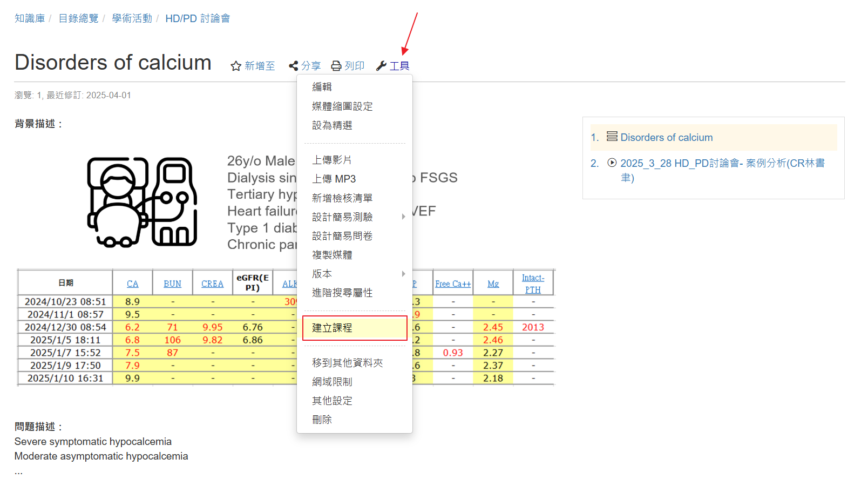Click the eGFR(EPI) column header

pyautogui.click(x=253, y=282)
